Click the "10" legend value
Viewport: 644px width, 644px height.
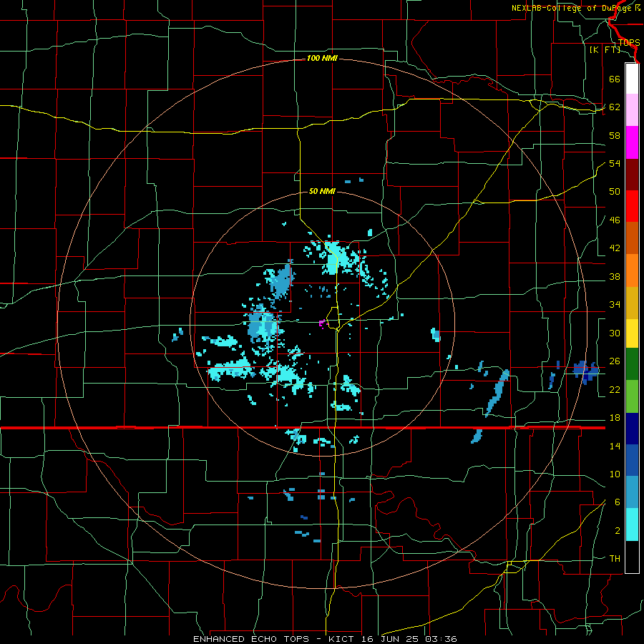(615, 474)
